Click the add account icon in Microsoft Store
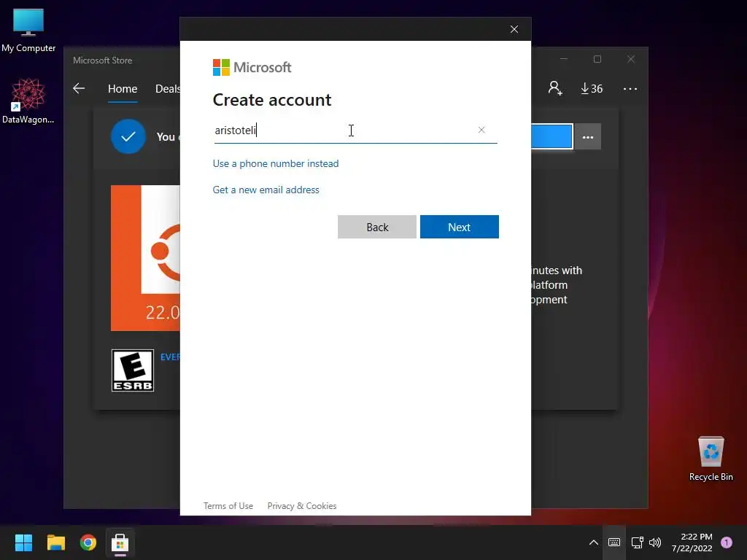This screenshot has height=560, width=747. [x=555, y=88]
